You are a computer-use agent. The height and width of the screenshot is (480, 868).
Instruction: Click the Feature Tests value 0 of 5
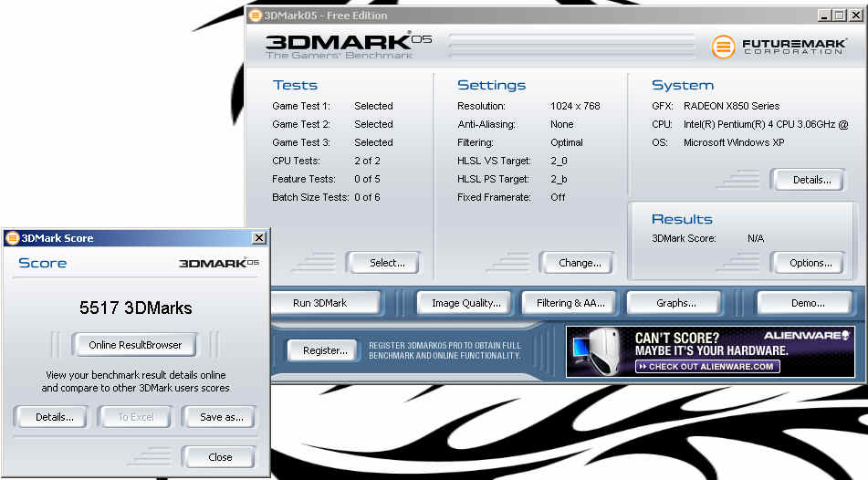(367, 179)
